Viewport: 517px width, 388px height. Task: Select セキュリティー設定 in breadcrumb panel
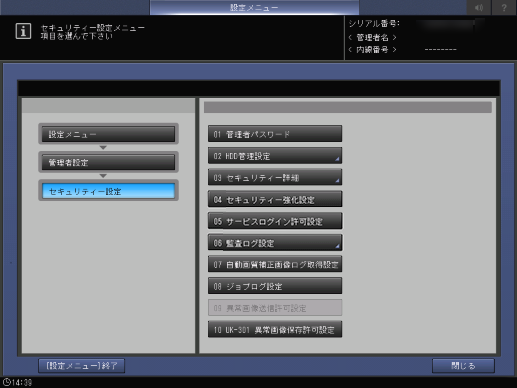pos(108,191)
